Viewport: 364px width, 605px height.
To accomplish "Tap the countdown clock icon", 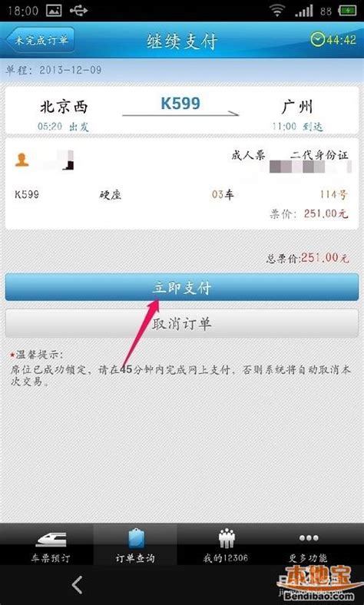I will tap(317, 40).
